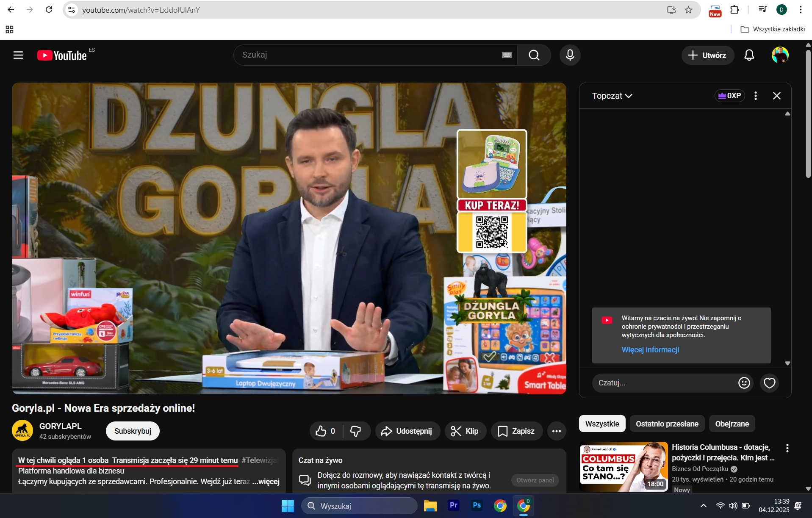
Task: Click the Więcej informacji chat link
Action: tap(650, 350)
